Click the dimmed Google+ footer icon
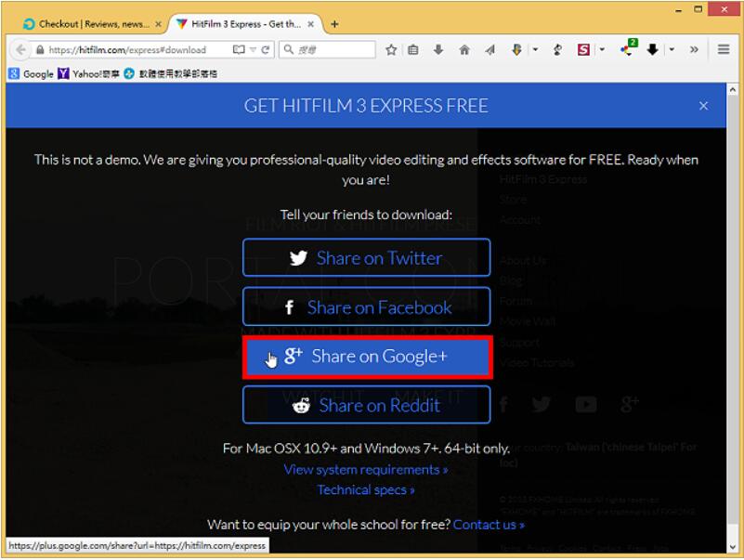Viewport: 744px width, 560px height. (x=630, y=404)
